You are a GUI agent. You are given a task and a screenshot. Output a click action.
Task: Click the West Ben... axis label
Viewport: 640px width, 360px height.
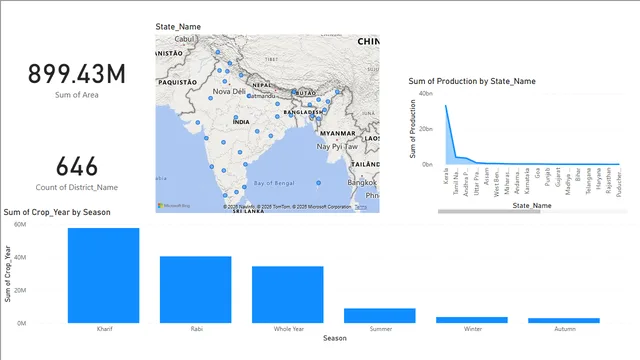click(x=496, y=182)
